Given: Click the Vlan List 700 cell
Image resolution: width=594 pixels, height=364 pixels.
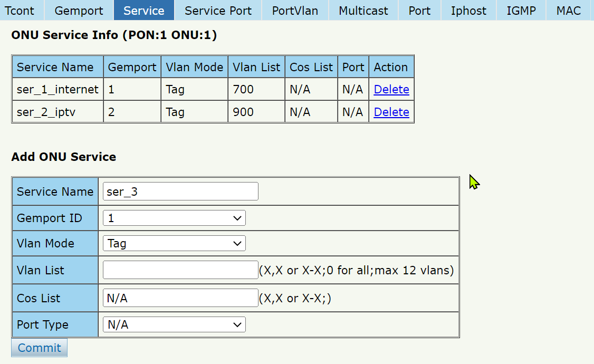Looking at the screenshot, I should [256, 90].
